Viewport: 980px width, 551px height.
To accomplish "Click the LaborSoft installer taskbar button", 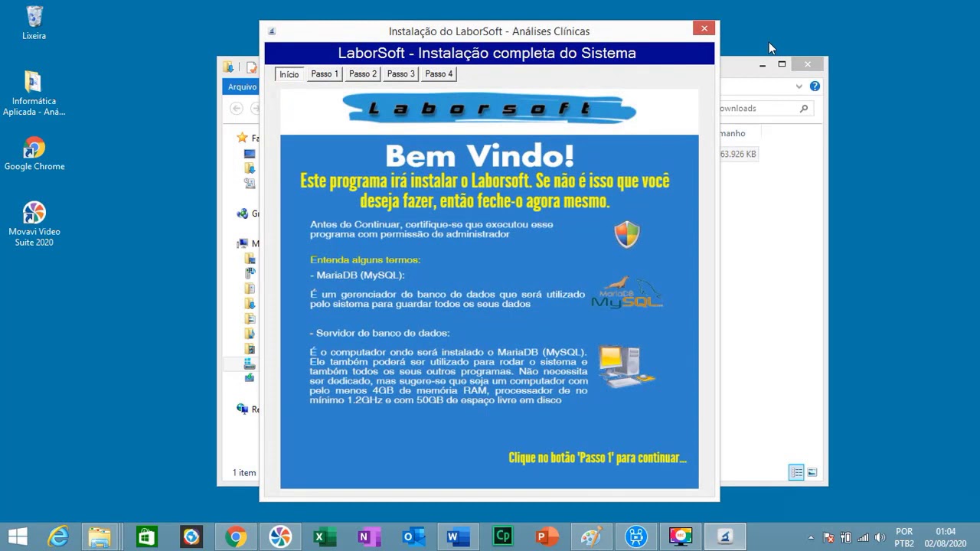I will click(x=725, y=536).
